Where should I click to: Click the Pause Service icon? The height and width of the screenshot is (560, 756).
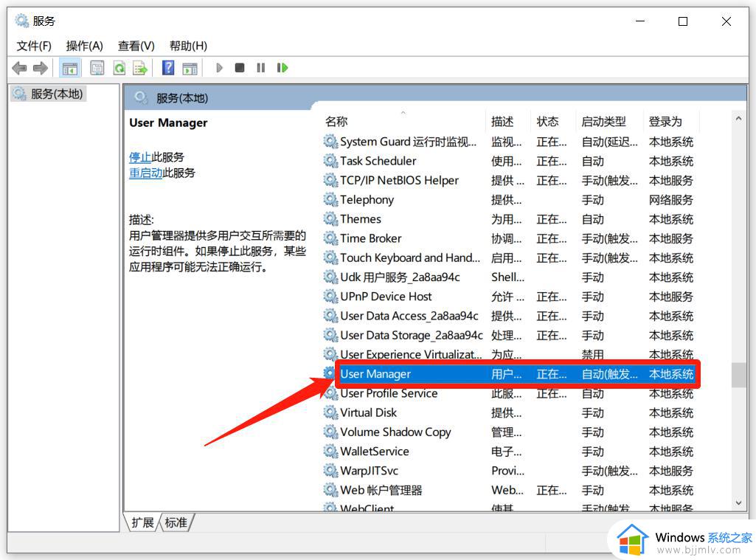(x=261, y=68)
